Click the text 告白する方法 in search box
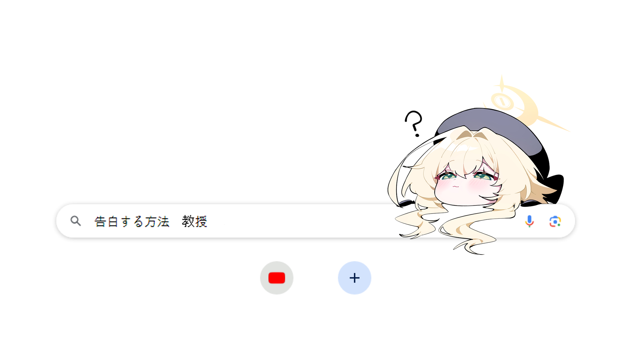 pyautogui.click(x=132, y=222)
